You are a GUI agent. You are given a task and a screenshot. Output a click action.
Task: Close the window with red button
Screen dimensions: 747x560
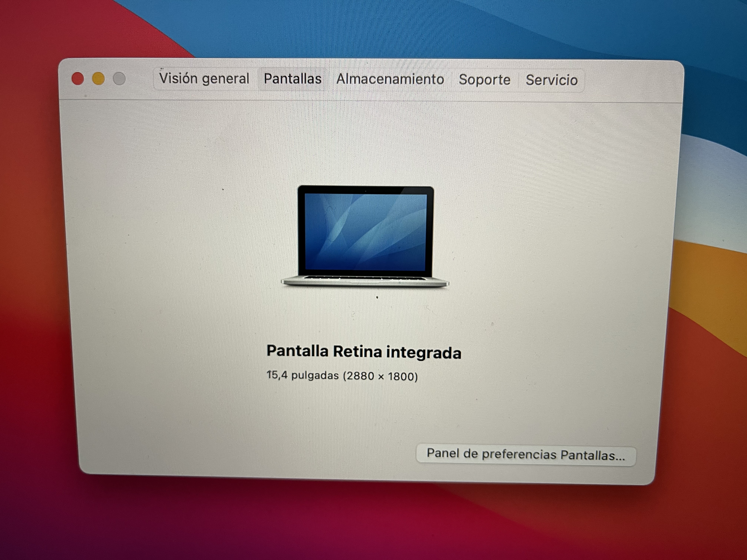(x=78, y=79)
